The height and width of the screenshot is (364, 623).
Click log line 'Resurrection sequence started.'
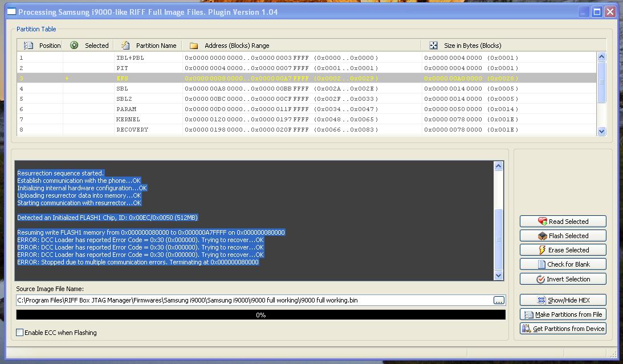[x=60, y=173]
